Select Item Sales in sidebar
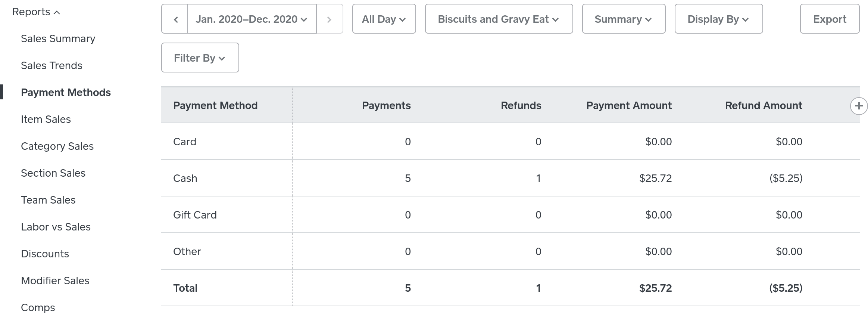The height and width of the screenshot is (319, 868). tap(46, 119)
